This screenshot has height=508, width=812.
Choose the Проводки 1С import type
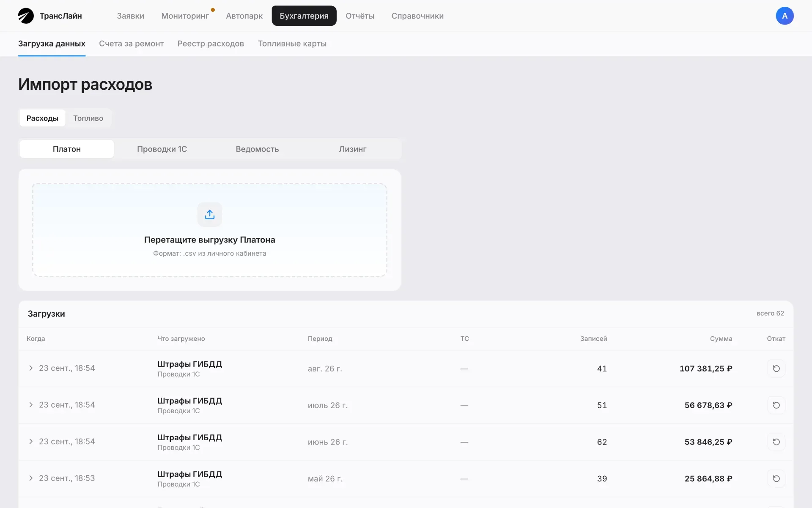tap(162, 149)
